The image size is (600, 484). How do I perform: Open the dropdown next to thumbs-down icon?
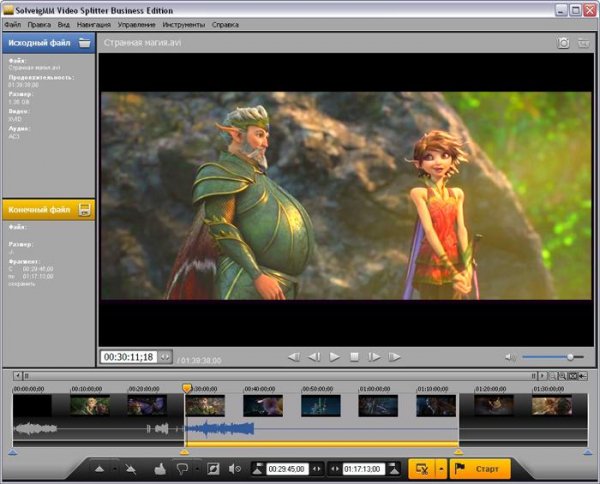click(197, 469)
